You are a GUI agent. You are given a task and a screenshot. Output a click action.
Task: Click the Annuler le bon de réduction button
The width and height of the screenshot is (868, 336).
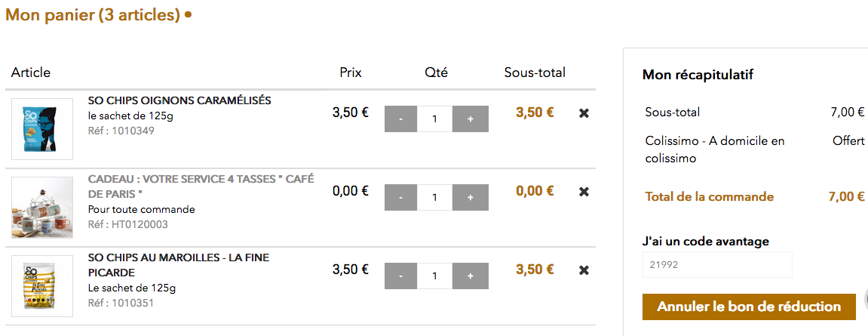pyautogui.click(x=749, y=307)
